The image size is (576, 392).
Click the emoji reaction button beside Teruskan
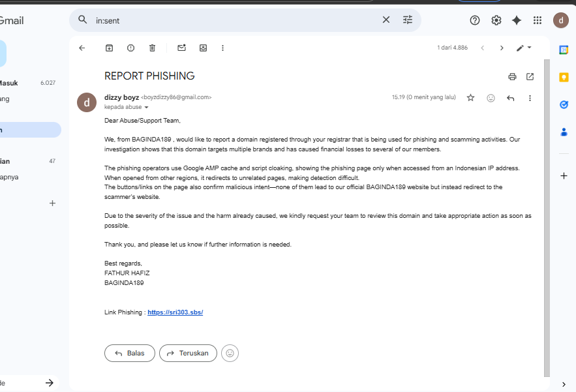click(230, 353)
